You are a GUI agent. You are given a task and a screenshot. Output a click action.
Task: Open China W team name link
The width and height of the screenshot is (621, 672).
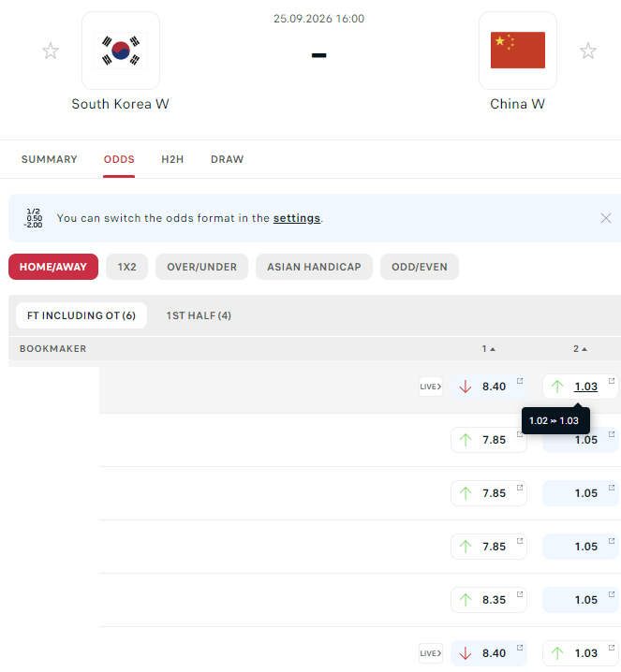518,104
